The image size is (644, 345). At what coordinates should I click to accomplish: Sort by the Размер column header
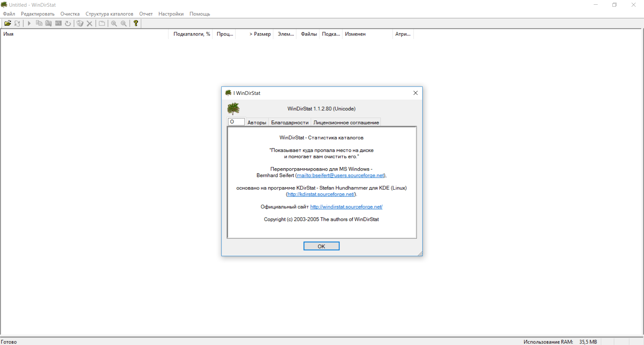pyautogui.click(x=255, y=34)
